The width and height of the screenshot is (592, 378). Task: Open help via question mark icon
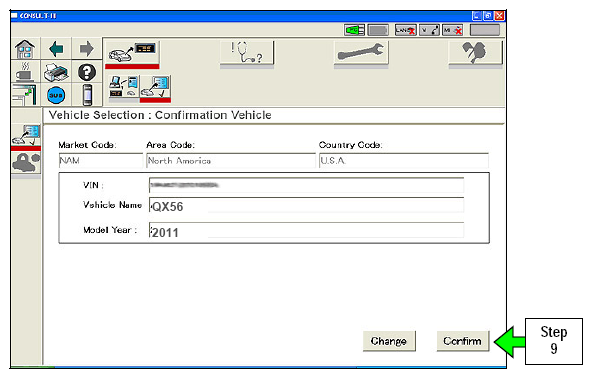click(x=87, y=72)
